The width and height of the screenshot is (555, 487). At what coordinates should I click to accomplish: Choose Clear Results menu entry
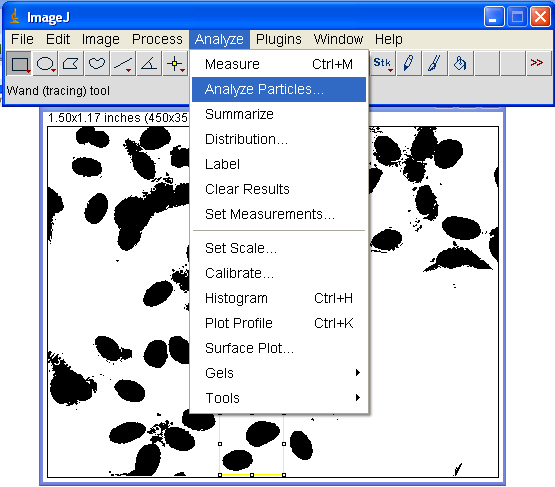(x=279, y=189)
